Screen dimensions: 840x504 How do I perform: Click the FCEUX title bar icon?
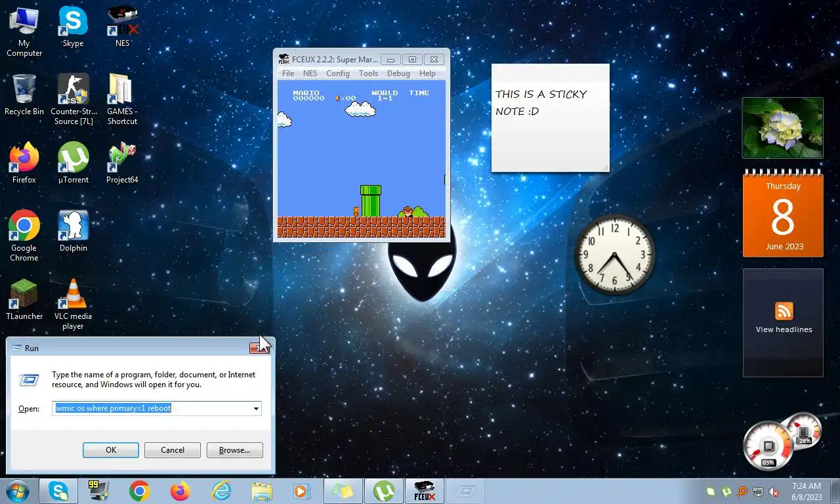point(283,59)
